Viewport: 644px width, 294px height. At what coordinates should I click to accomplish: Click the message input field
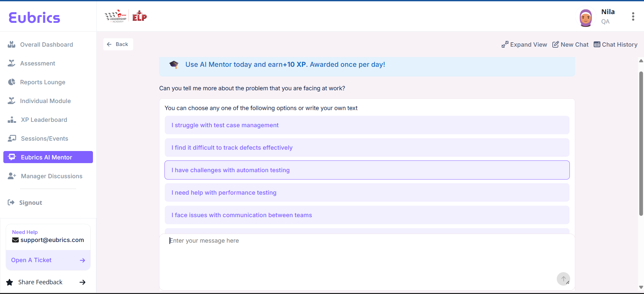(367, 262)
